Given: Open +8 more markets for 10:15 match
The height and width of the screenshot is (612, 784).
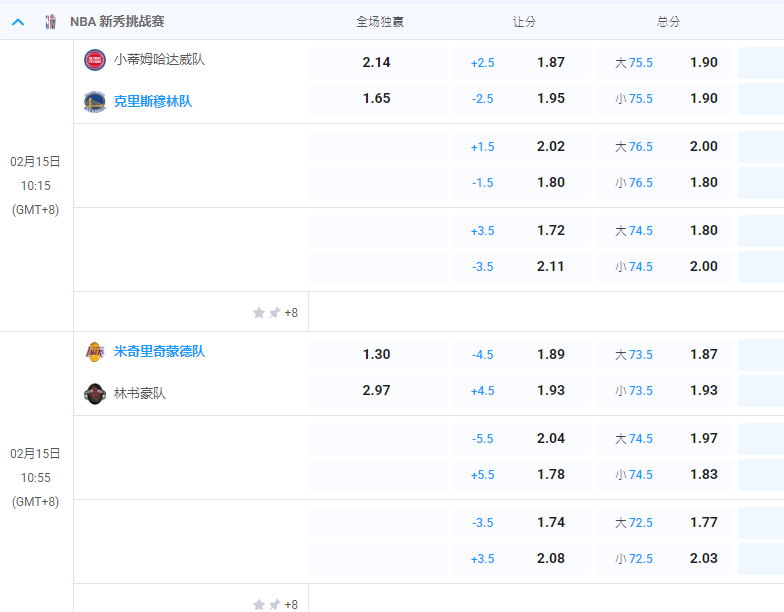Looking at the screenshot, I should 291,313.
